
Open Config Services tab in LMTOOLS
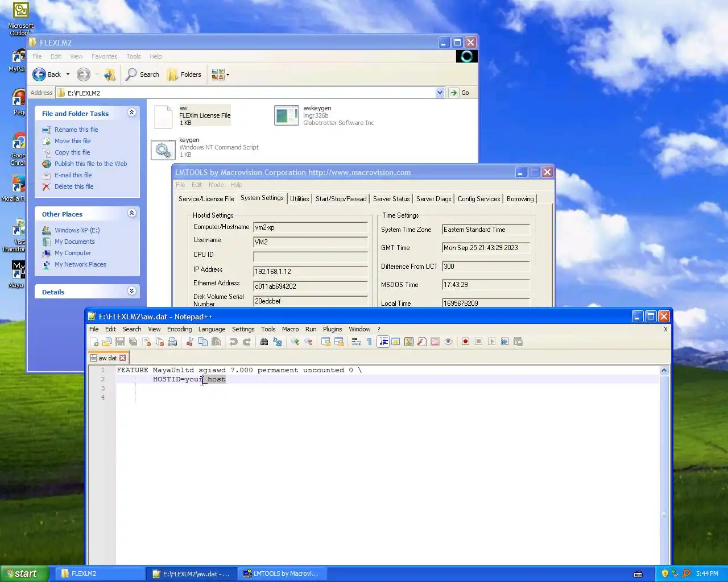coord(479,199)
